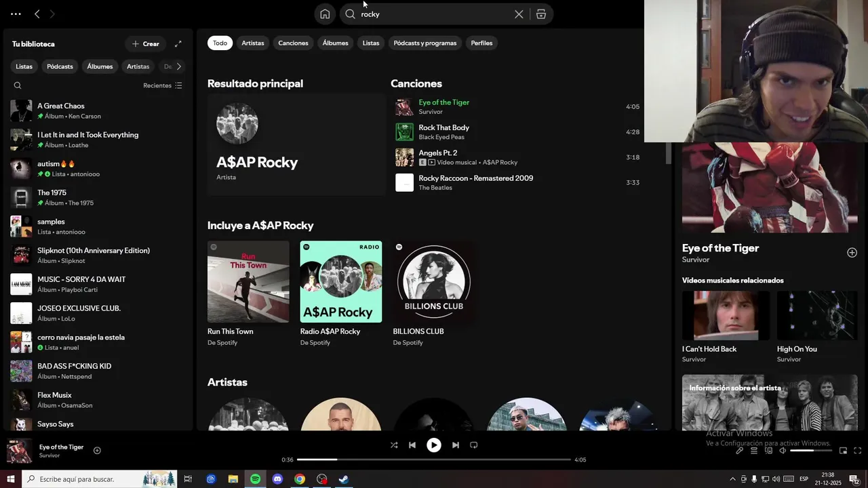Open samples playlist in library
This screenshot has height=488, width=868.
coord(98,226)
